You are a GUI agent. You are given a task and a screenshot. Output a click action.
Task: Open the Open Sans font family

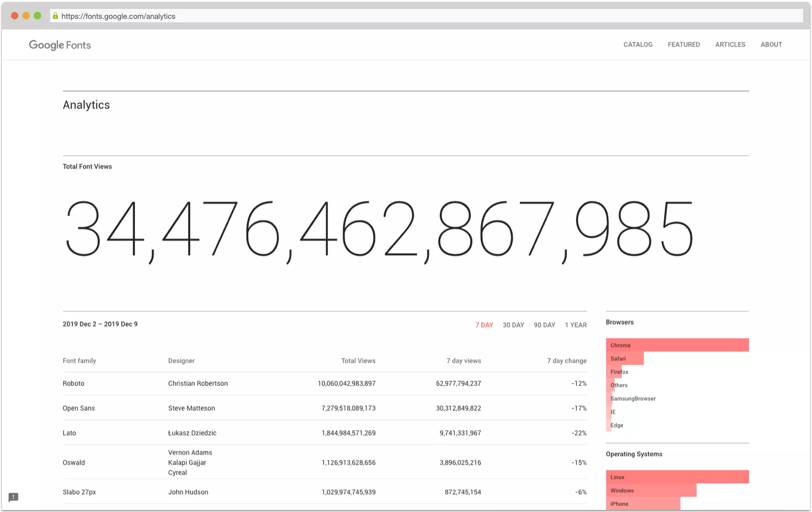click(79, 408)
